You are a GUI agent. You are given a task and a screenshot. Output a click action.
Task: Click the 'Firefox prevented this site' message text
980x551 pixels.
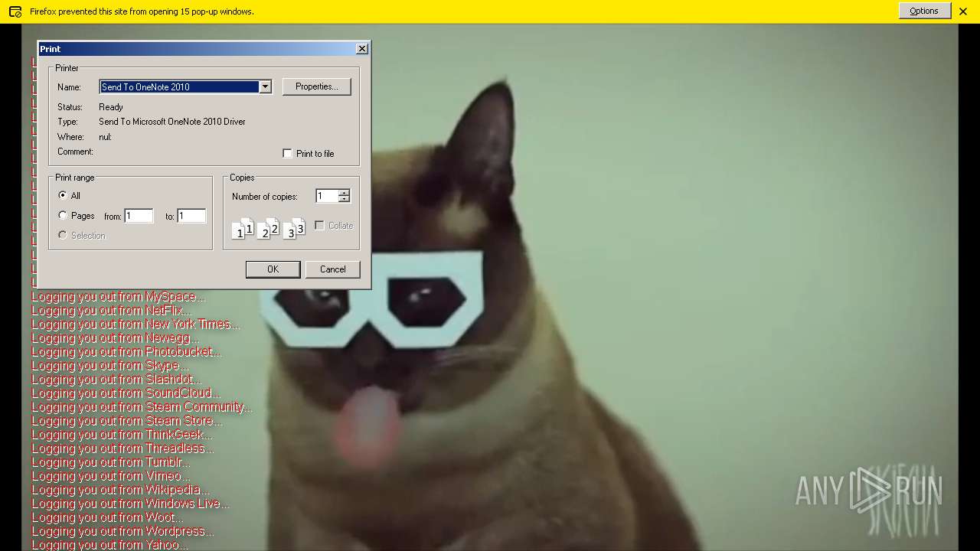pos(142,11)
